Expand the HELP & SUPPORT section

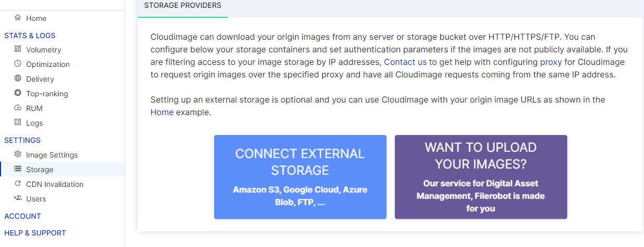click(35, 233)
